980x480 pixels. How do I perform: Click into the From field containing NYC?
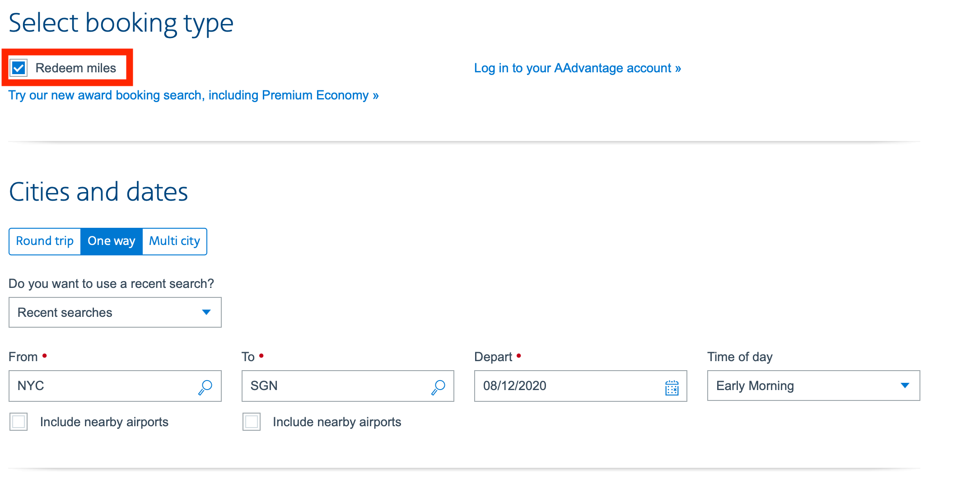115,386
